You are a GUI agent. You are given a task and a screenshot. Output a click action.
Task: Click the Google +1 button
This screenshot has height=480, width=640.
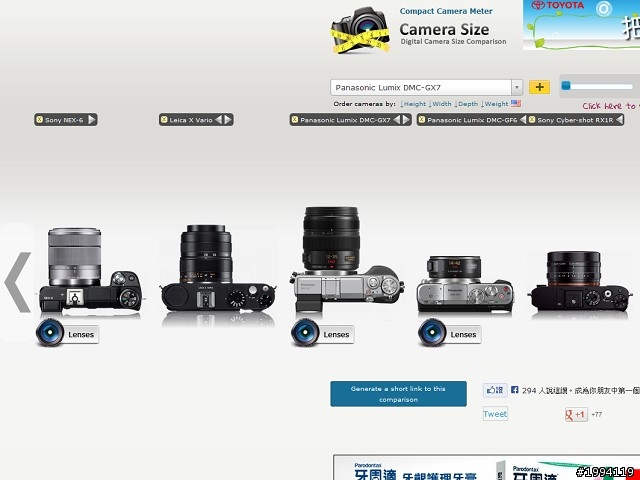[576, 414]
